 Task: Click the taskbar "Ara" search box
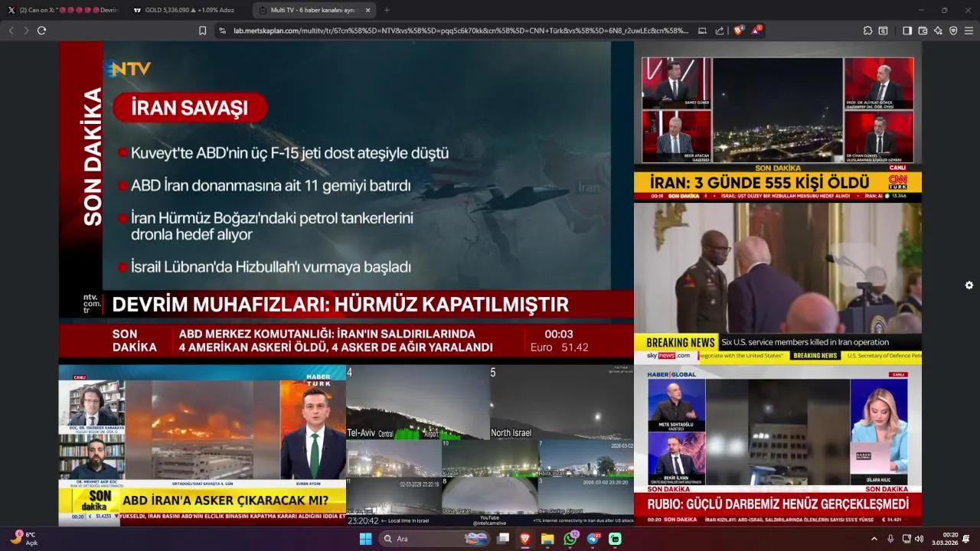[x=435, y=539]
